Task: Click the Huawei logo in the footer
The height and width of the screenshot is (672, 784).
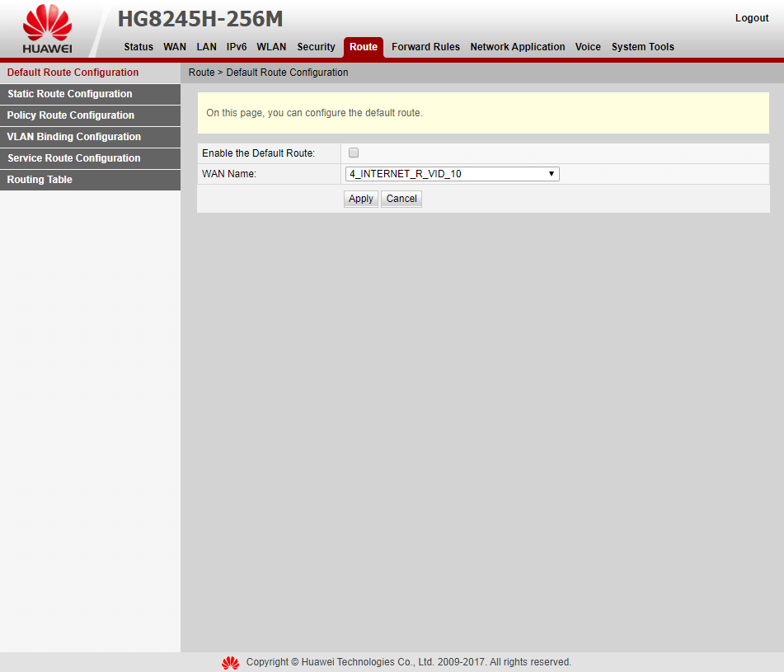Action: pyautogui.click(x=230, y=662)
